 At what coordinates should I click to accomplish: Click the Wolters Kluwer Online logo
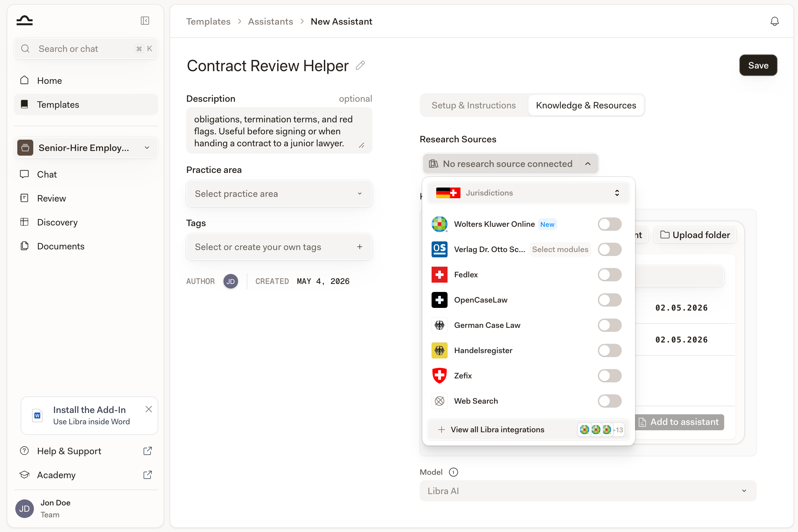(439, 224)
